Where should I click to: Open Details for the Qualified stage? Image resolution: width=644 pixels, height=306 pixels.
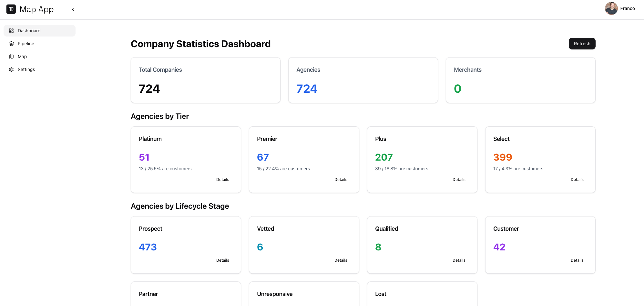click(x=459, y=260)
